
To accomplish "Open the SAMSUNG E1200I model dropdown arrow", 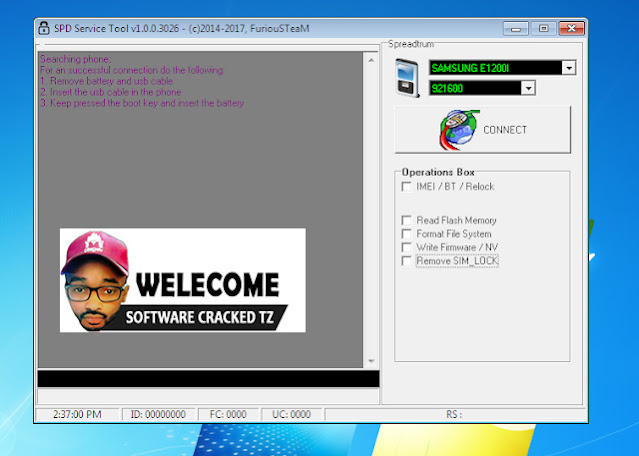I will point(569,68).
